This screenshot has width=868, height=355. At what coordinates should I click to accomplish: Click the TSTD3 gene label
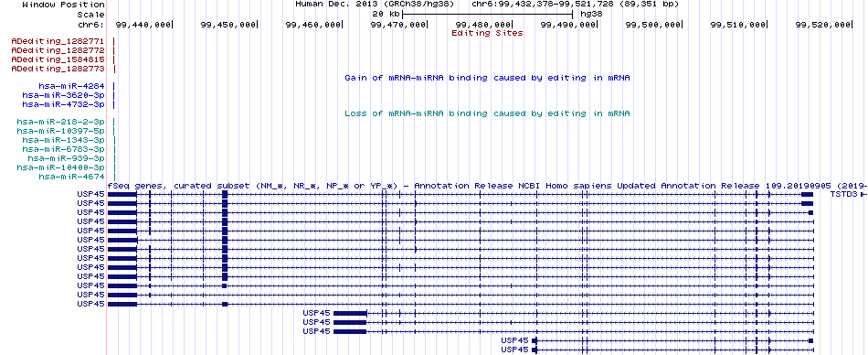pos(843,195)
